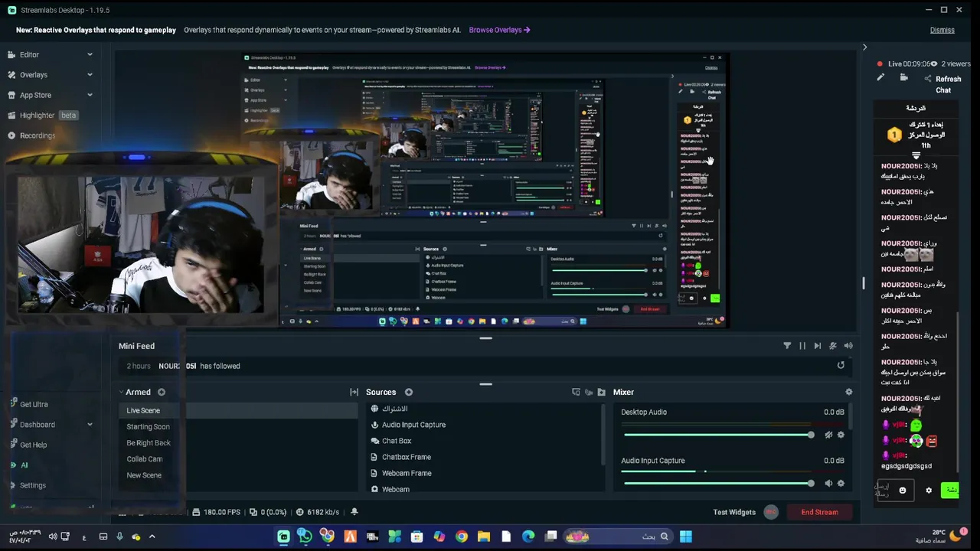
Task: Click the scene transitions icon beside Sources
Action: [354, 393]
